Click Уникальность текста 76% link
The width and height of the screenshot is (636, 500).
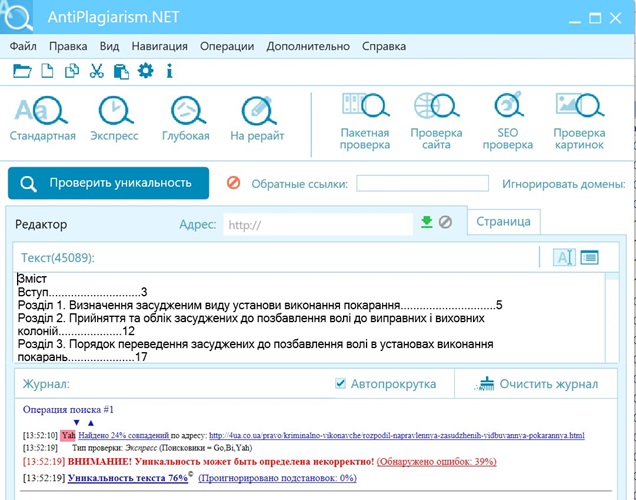coord(128,478)
